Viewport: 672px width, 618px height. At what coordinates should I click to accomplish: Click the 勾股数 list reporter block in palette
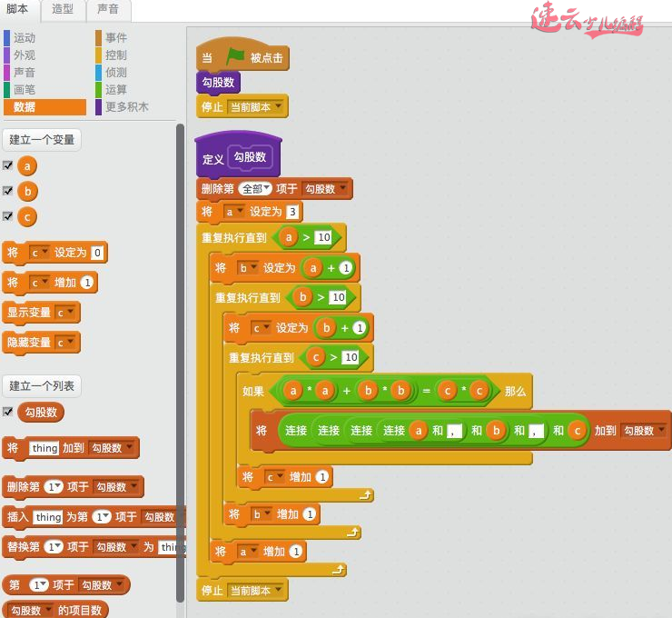tap(41, 413)
